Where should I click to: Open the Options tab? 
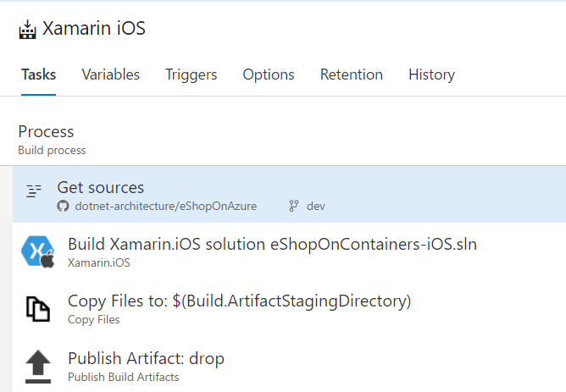(269, 75)
